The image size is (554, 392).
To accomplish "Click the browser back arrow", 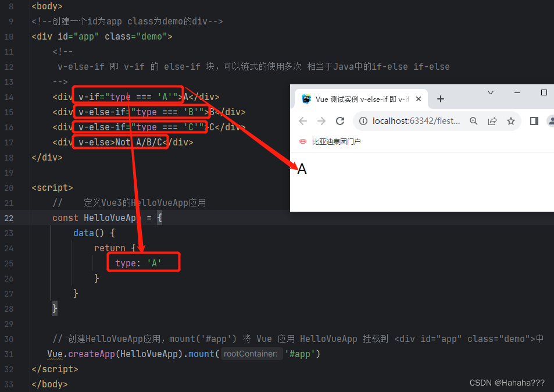I will pos(303,121).
